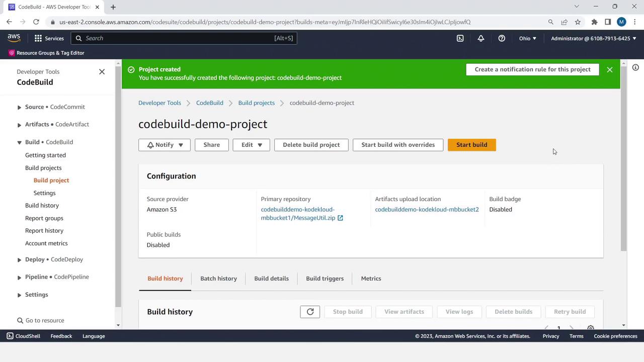
Task: Open the Edit dropdown
Action: (x=251, y=145)
